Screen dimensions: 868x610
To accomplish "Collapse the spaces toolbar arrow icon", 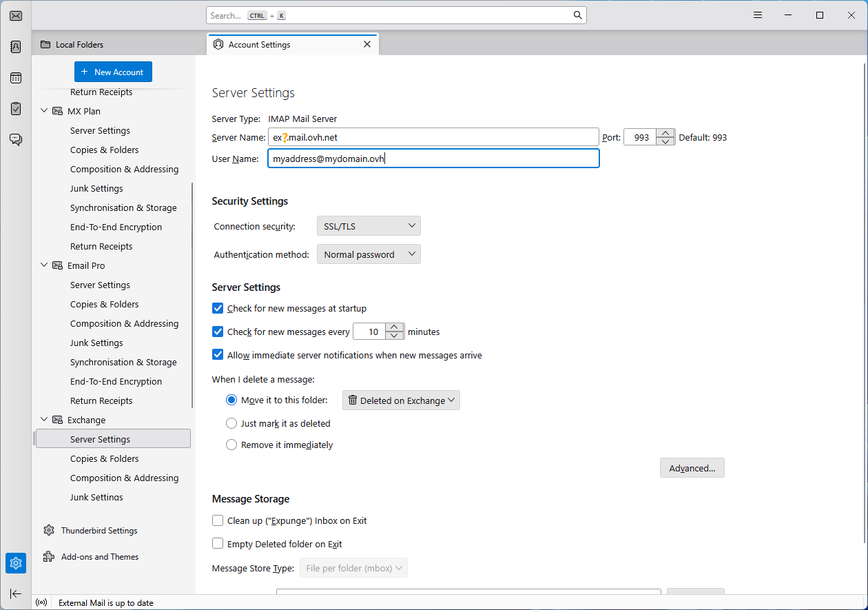I will coord(15,593).
